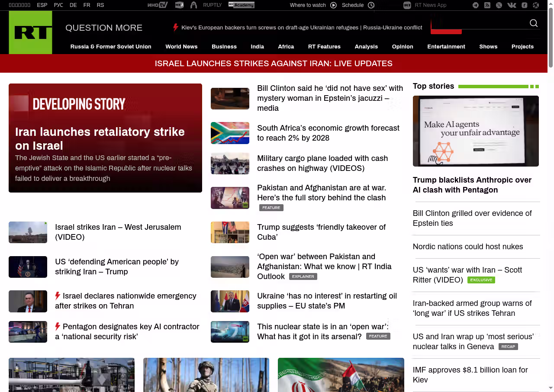Select the Opinion section in navigation
Image resolution: width=554 pixels, height=392 pixels.
[402, 47]
